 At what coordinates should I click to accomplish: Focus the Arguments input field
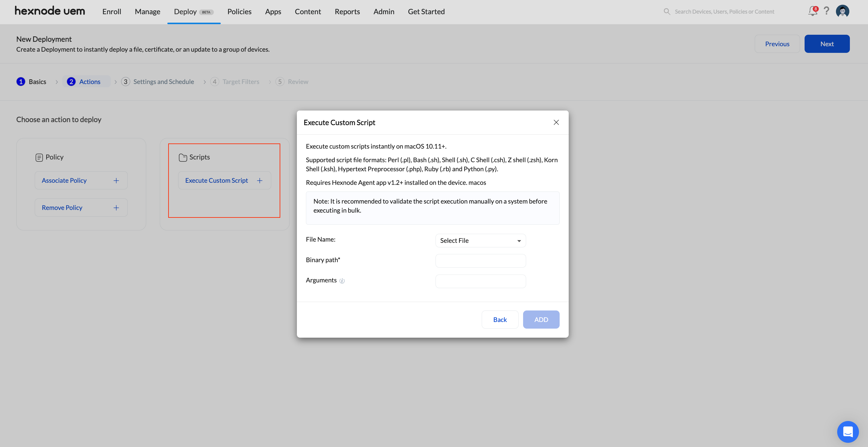tap(481, 281)
